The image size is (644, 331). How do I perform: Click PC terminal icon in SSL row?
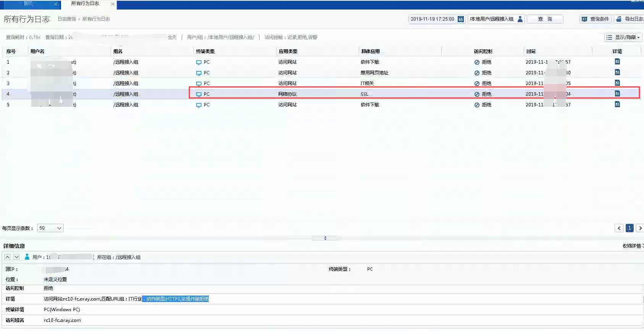[199, 94]
